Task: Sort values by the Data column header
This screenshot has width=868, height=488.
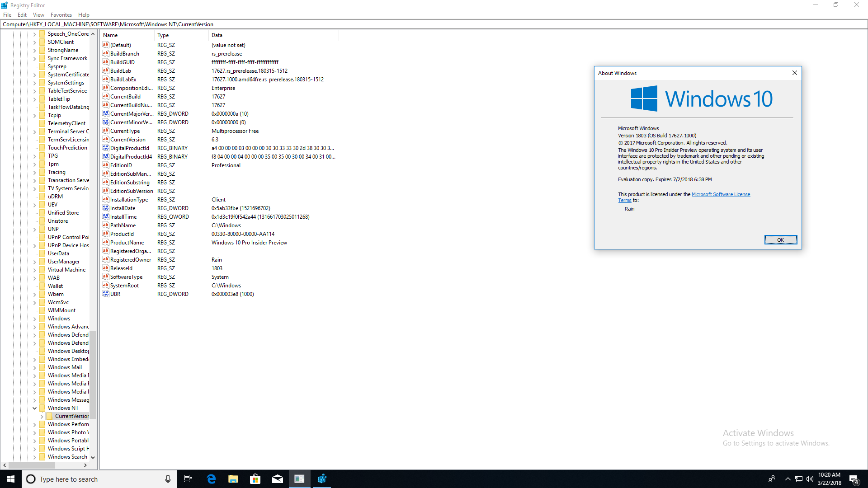Action: pyautogui.click(x=274, y=35)
